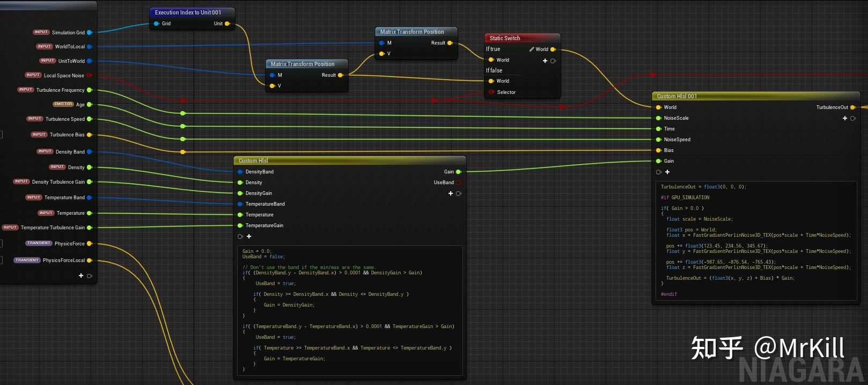Click the UseBand output pin
Viewport: 868px width, 385px height.
(x=458, y=183)
